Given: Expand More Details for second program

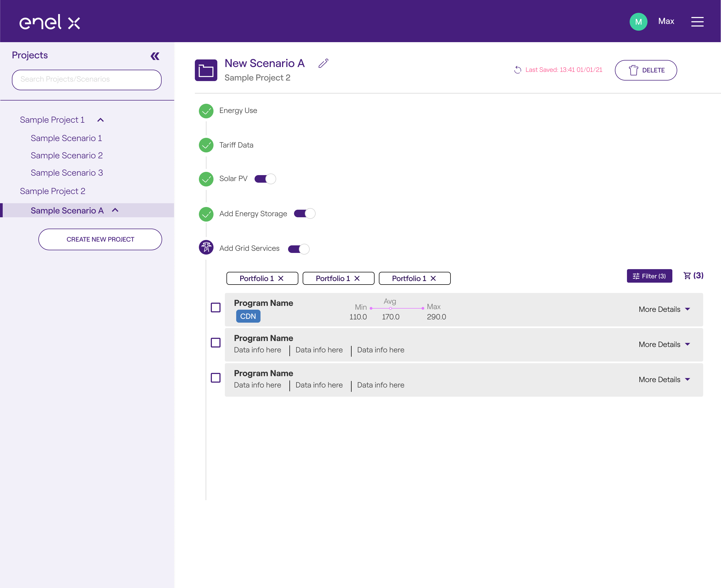Looking at the screenshot, I should tap(665, 345).
